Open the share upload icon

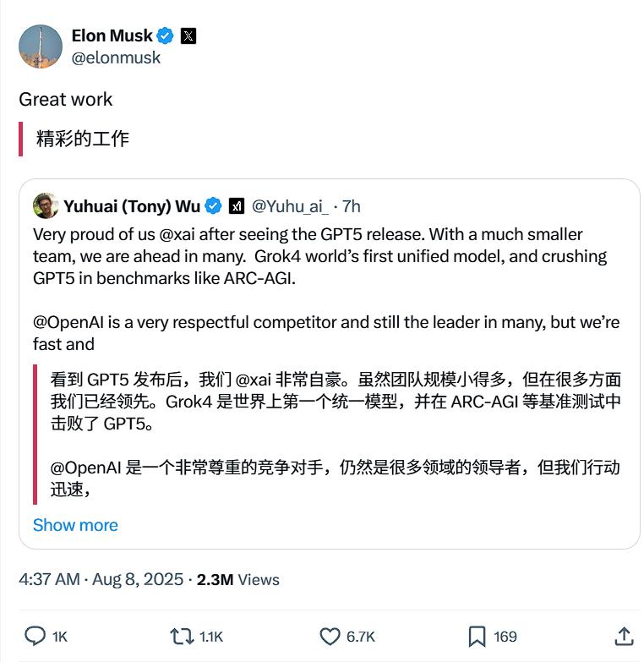[x=625, y=637]
